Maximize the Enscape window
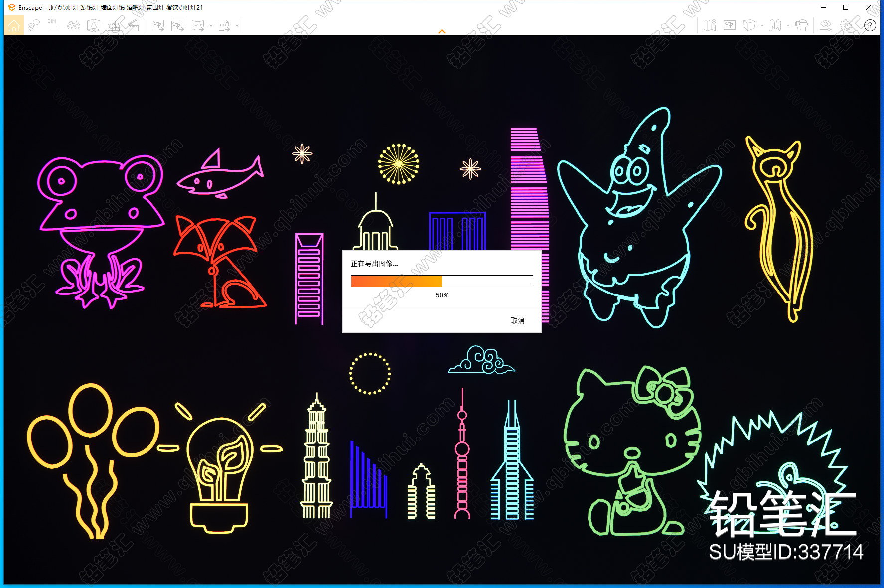This screenshot has height=588, width=884. pyautogui.click(x=846, y=7)
